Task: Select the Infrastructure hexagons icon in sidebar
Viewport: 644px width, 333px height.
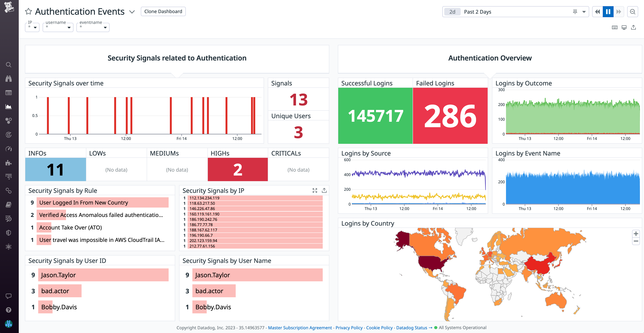Action: click(9, 121)
